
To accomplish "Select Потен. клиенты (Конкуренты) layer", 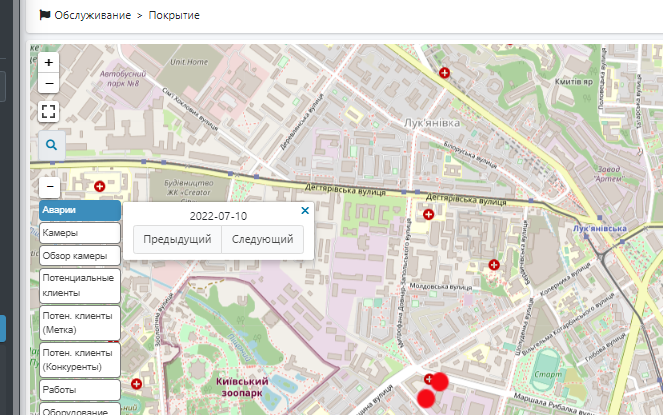I will pyautogui.click(x=80, y=360).
